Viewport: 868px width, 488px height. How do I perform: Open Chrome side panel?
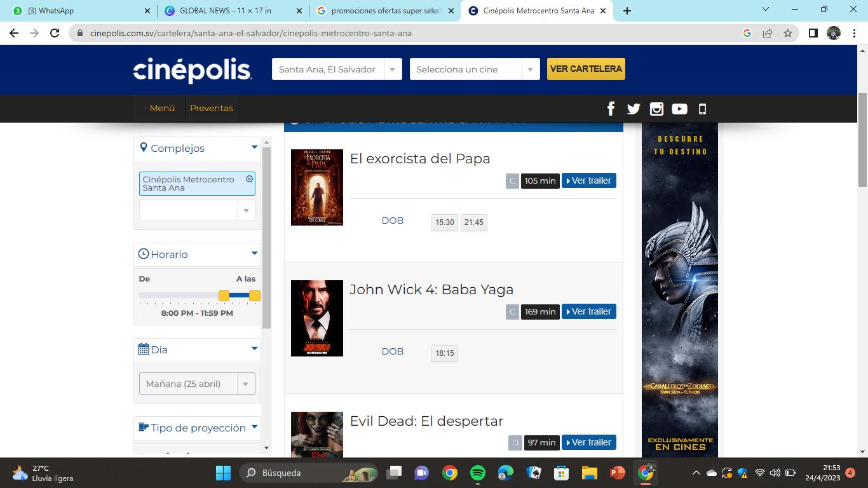[x=813, y=33]
